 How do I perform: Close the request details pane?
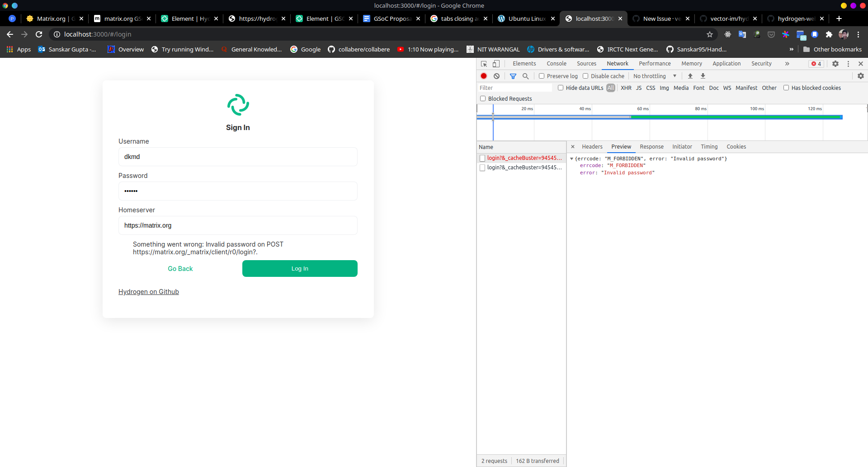click(x=573, y=147)
